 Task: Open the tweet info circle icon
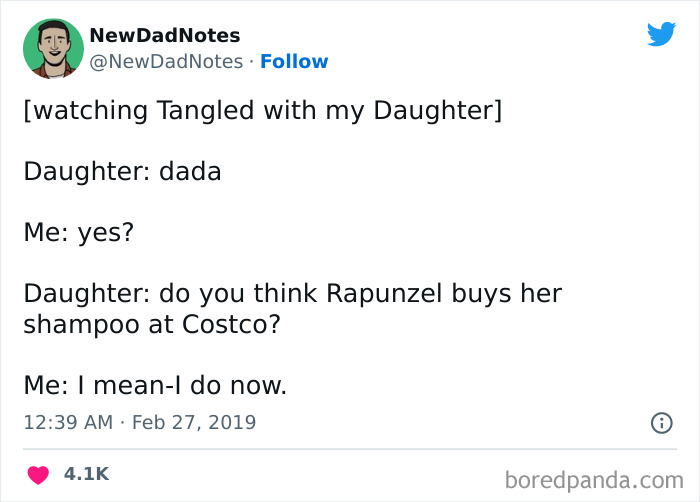pos(662,423)
